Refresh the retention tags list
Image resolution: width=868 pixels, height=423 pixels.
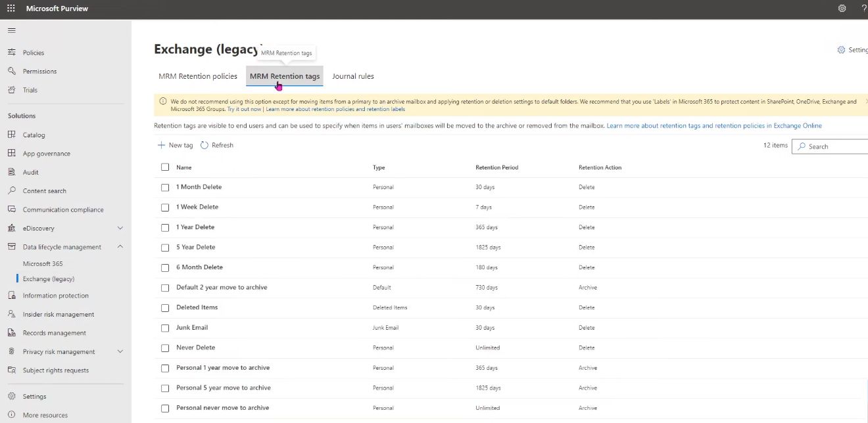217,145
